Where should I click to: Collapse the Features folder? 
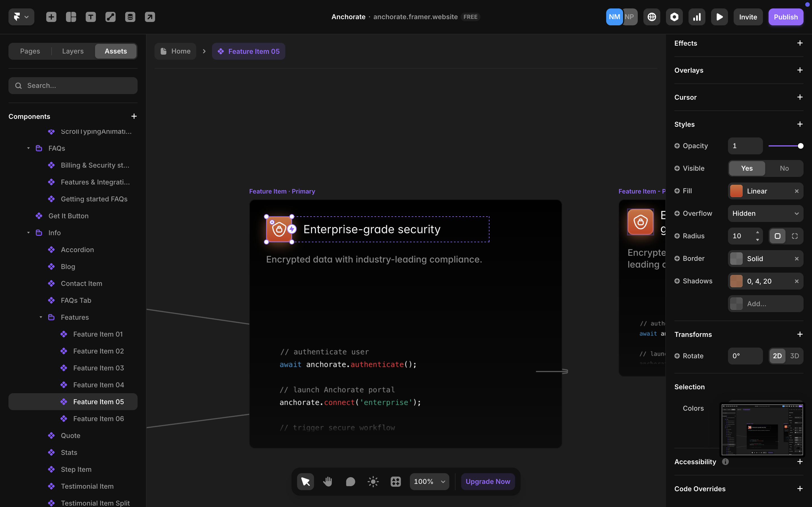click(x=41, y=317)
